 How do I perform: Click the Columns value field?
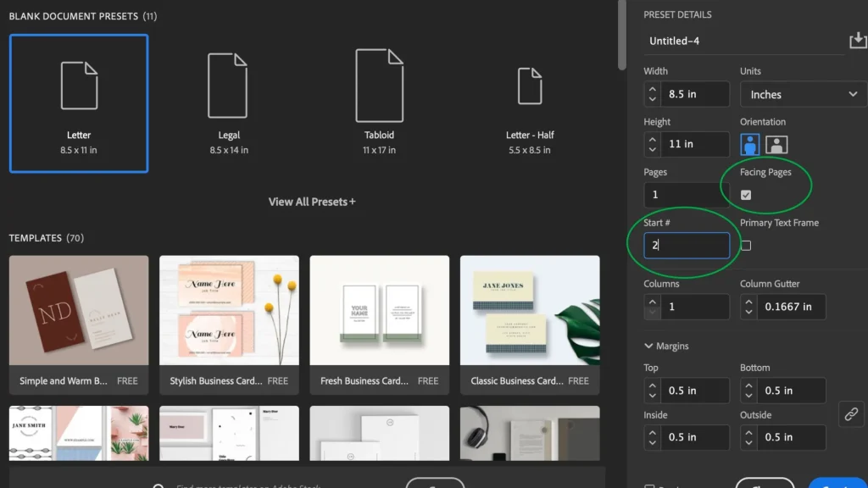click(695, 307)
